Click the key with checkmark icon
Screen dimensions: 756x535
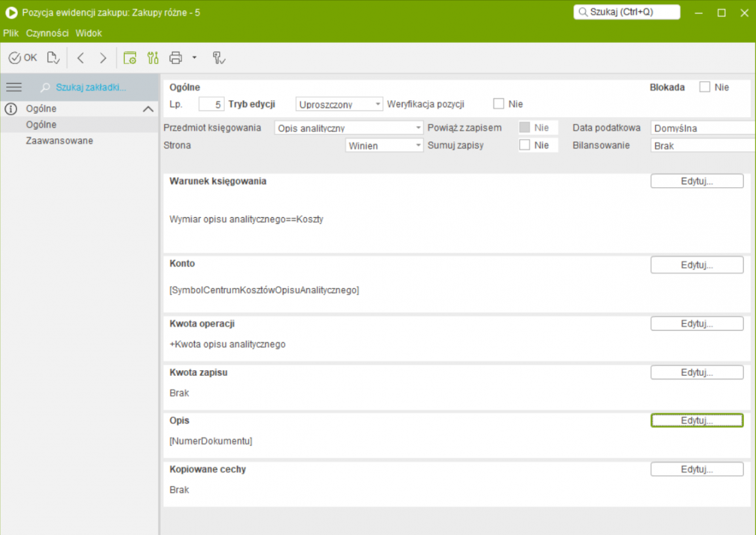click(219, 58)
